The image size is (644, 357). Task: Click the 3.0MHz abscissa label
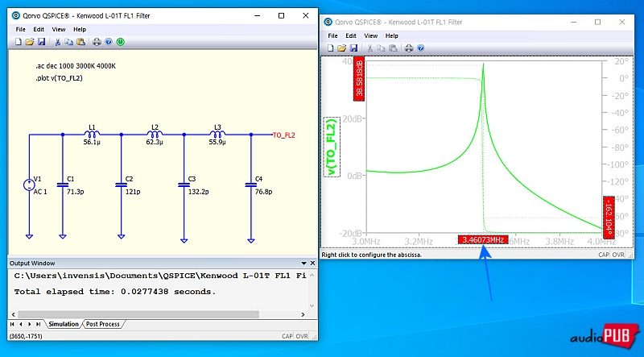pos(366,242)
